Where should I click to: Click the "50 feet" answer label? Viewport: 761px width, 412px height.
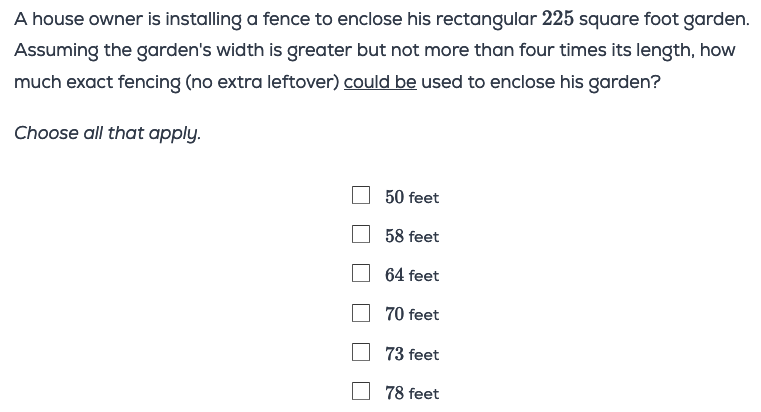tap(412, 197)
